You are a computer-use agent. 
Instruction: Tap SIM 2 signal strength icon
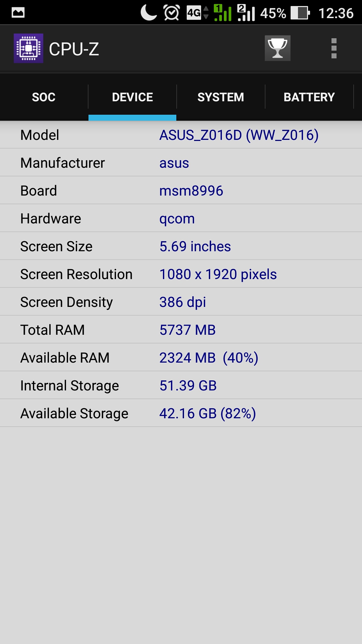246,13
